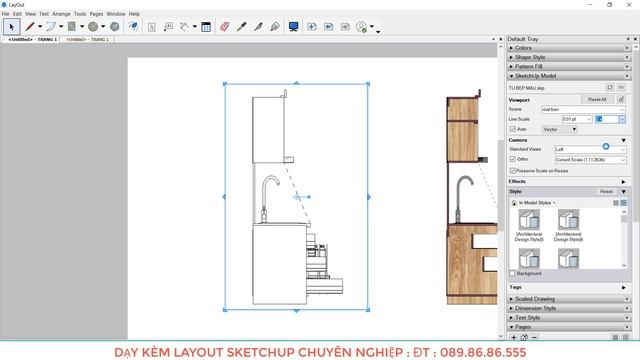Add new page in Pages panel
This screenshot has height=360, width=640.
click(514, 337)
